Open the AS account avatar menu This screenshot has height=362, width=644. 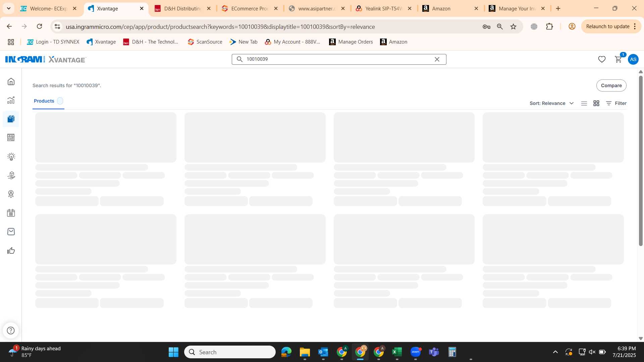tap(633, 59)
